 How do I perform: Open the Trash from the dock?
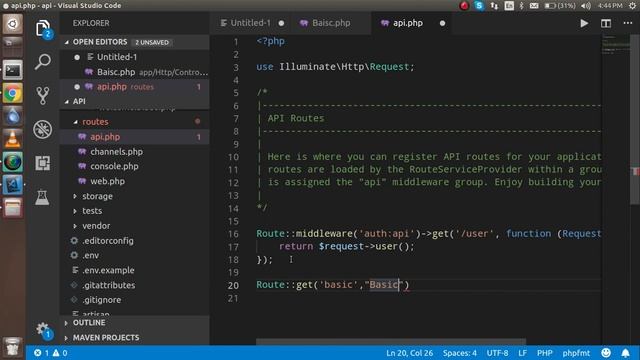tap(13, 347)
